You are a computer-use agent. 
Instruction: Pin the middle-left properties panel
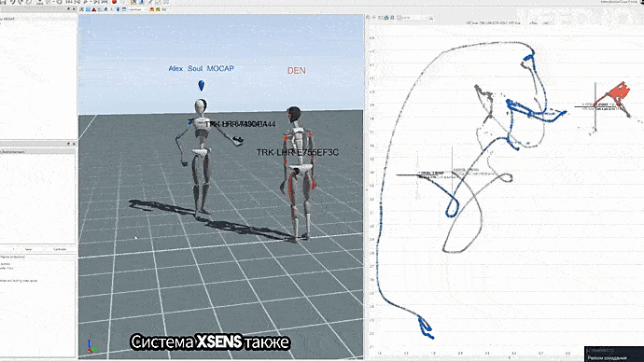pos(68,144)
